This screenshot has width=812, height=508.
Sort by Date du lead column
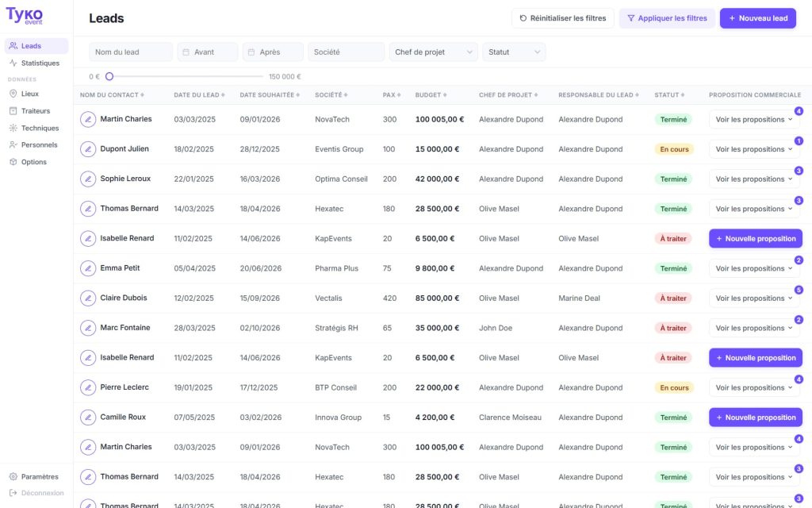tap(199, 95)
